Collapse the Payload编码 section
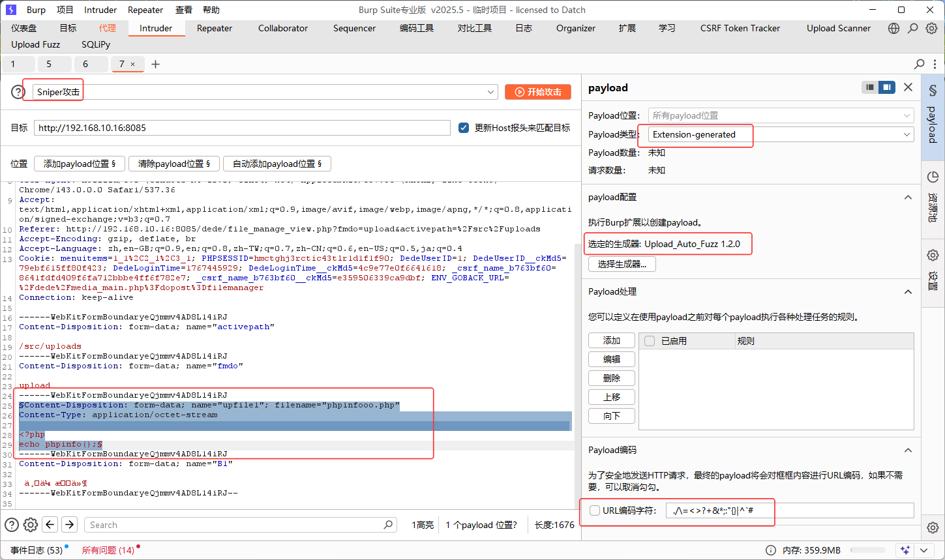 point(908,450)
